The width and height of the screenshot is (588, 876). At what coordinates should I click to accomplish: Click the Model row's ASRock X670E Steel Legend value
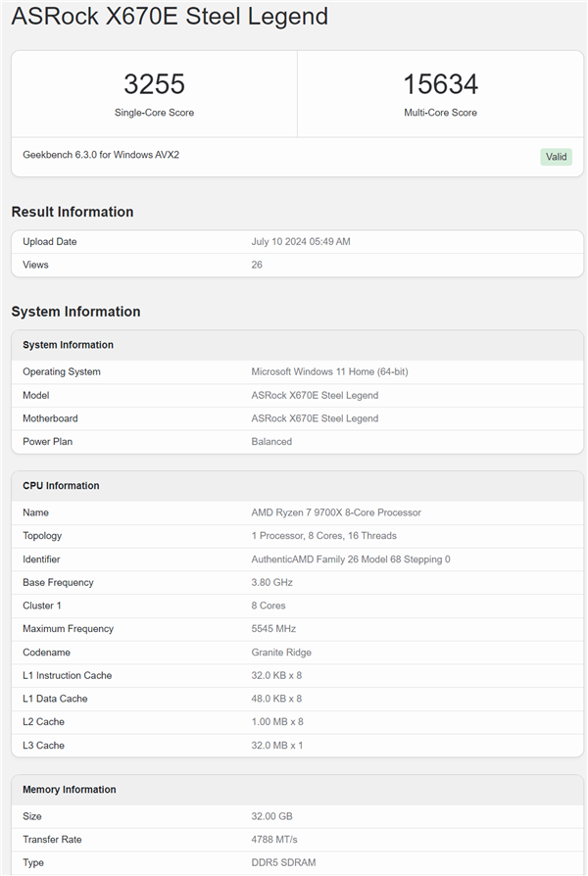(315, 396)
